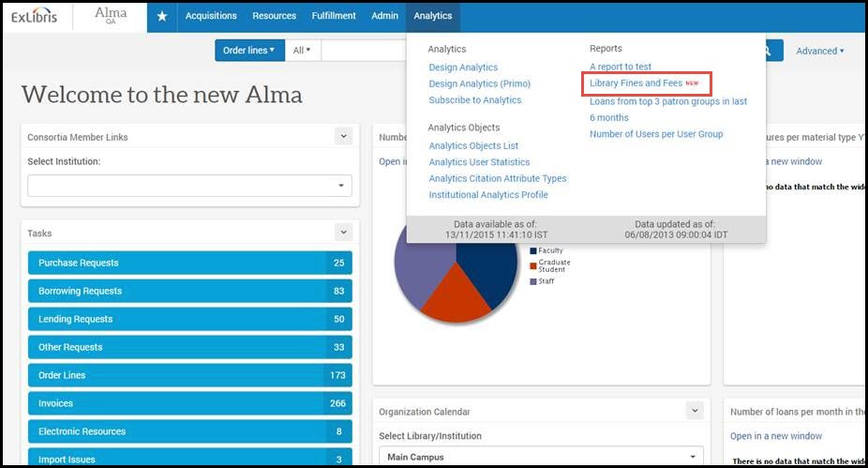Collapse the Tasks widget

click(x=343, y=233)
